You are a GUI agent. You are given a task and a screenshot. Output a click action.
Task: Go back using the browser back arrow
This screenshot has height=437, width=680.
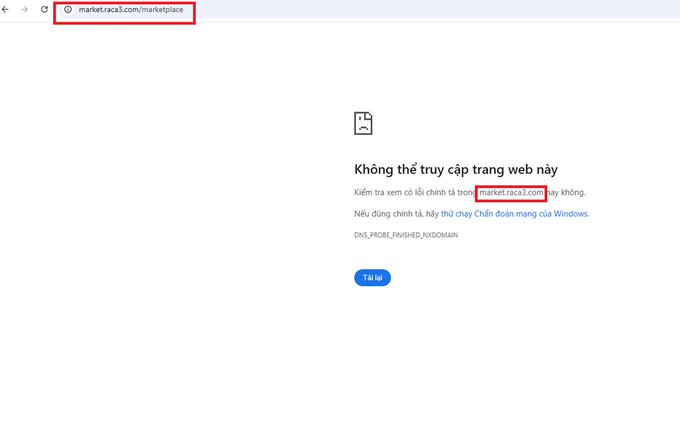pyautogui.click(x=5, y=9)
